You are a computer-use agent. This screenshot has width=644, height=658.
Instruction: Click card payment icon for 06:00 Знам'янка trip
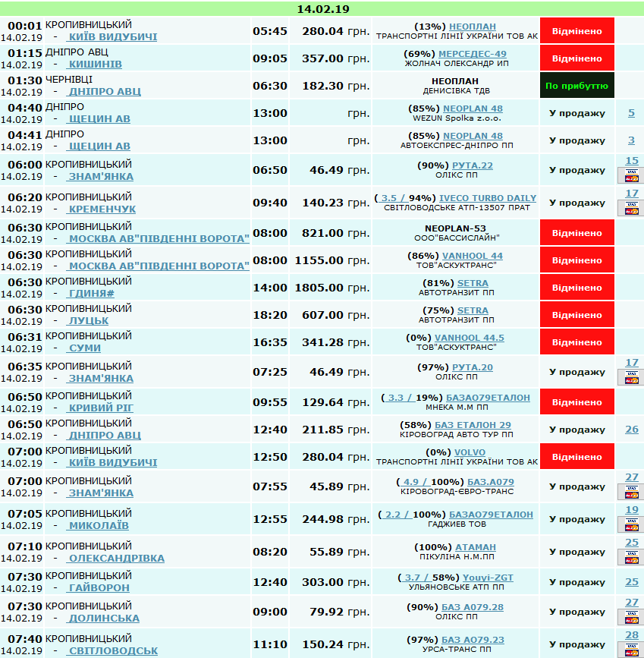(x=631, y=176)
